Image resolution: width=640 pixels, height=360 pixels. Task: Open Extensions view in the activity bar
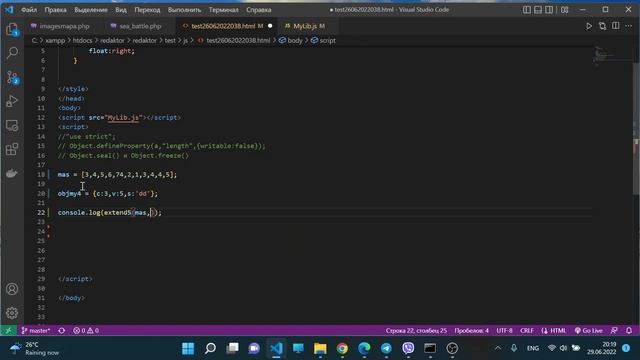12,149
